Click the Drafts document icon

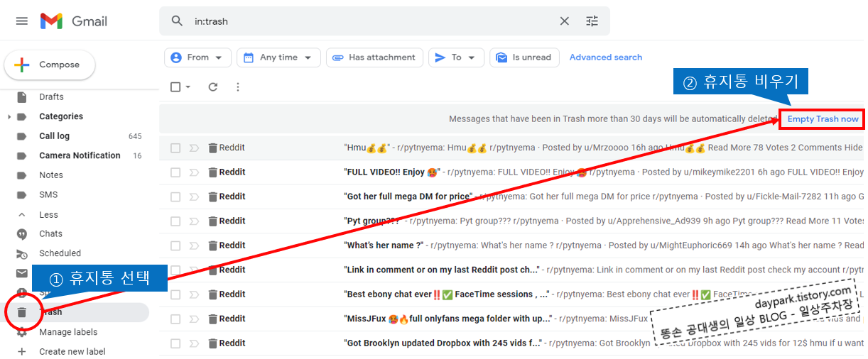click(x=22, y=97)
